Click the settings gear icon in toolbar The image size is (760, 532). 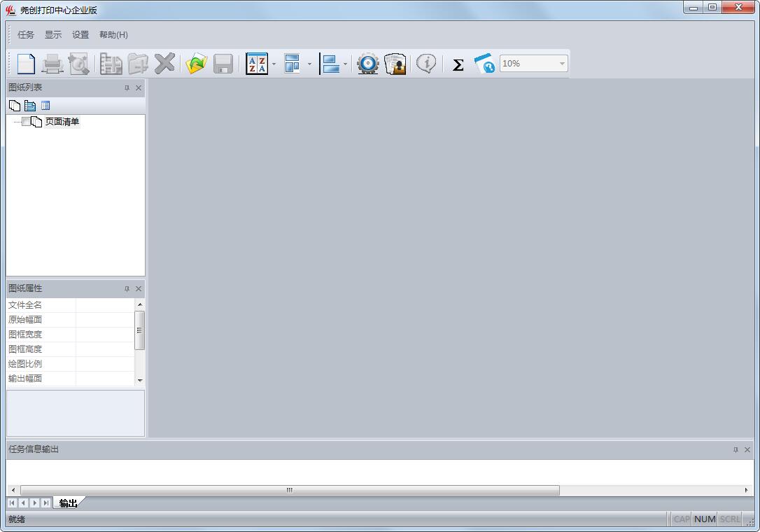pos(367,64)
